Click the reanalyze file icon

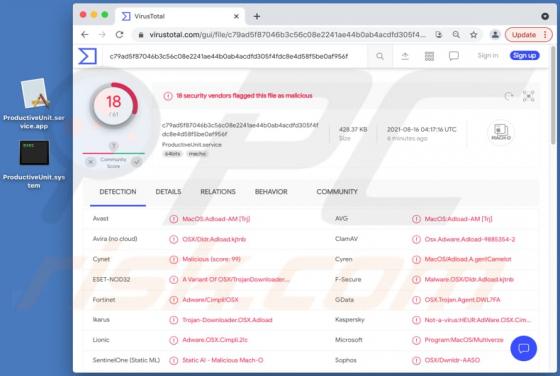(x=509, y=96)
